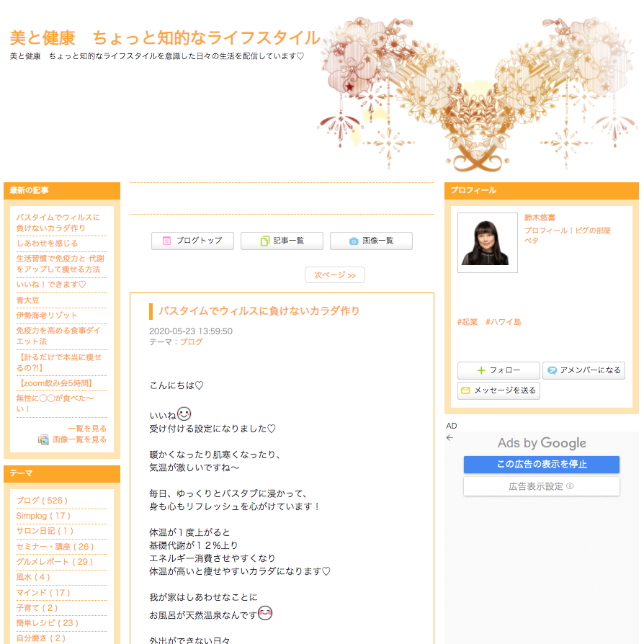Open the プロフィール link beside the photo
The image size is (644, 644).
point(546,231)
